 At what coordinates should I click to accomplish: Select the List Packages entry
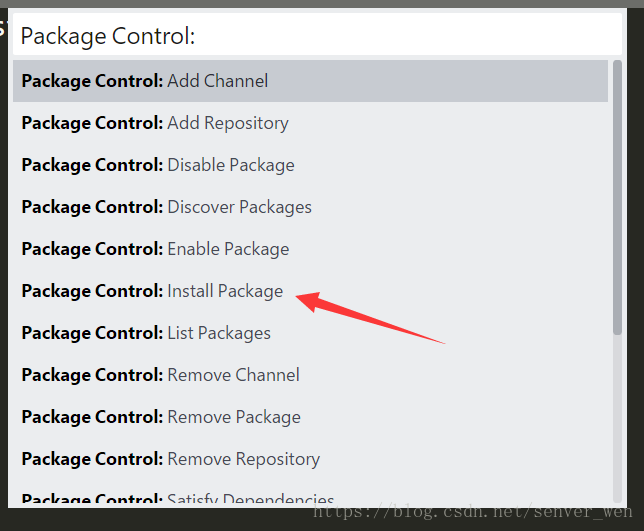coord(310,333)
